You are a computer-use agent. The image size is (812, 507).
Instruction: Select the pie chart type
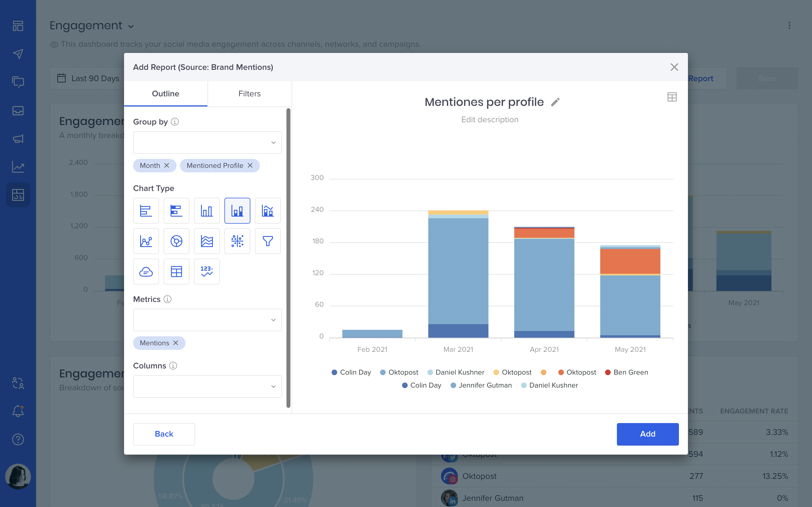point(176,241)
